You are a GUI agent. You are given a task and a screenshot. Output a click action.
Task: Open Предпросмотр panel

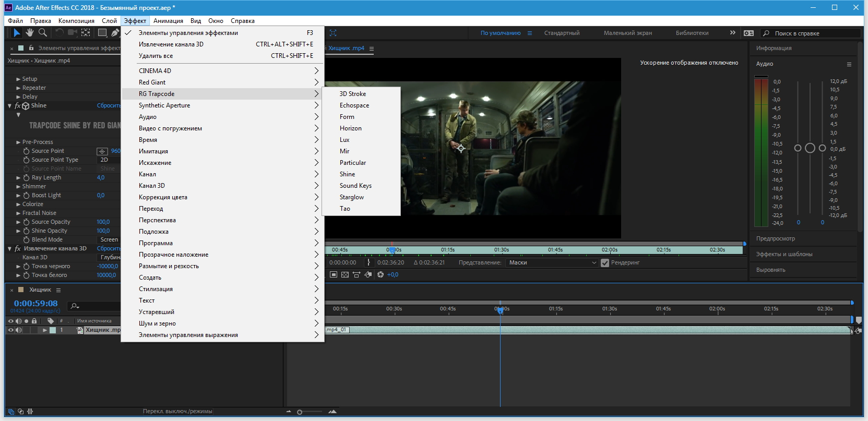[x=776, y=238]
